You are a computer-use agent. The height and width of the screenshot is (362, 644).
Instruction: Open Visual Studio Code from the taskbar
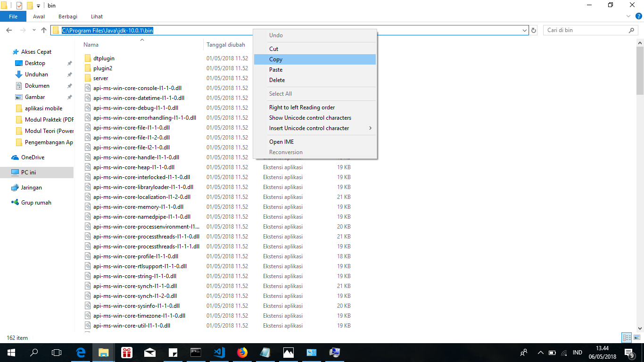coord(219,352)
